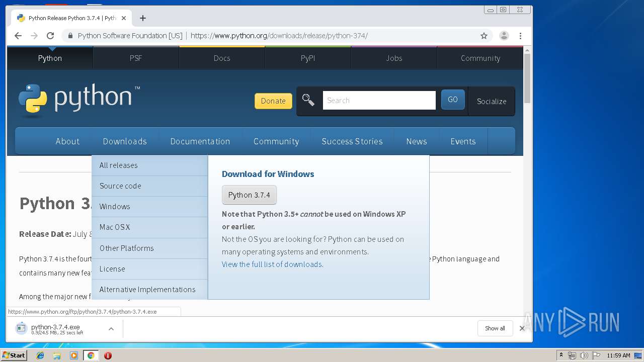Viewport: 644px width, 362px height.
Task: Open the About navigation menu
Action: click(x=67, y=141)
